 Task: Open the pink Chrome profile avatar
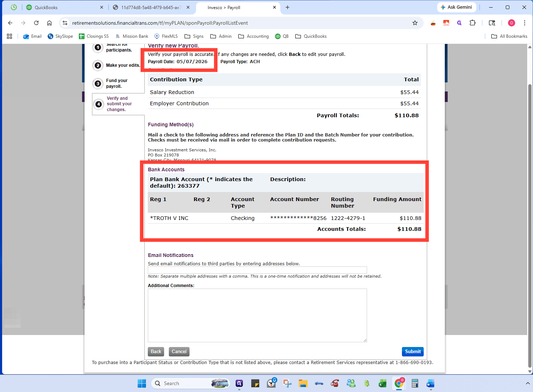click(x=512, y=23)
